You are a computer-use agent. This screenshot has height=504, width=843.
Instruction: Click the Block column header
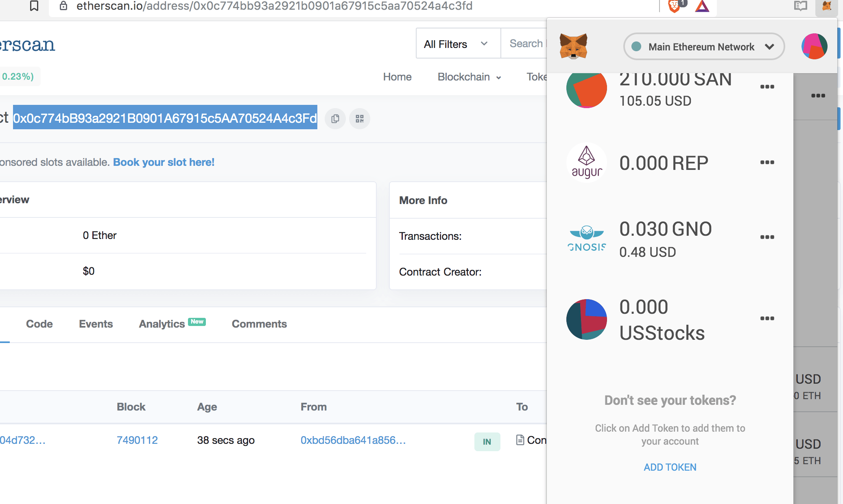[x=131, y=407]
